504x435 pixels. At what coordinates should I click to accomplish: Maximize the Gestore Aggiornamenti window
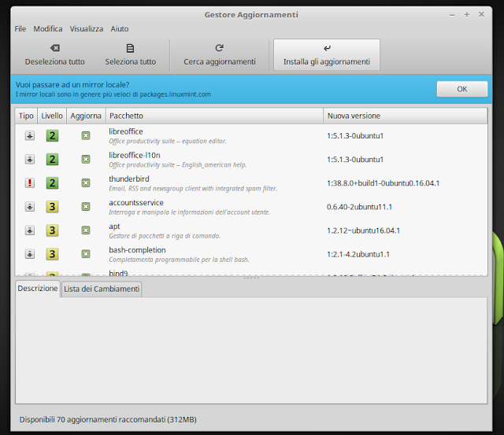(467, 14)
